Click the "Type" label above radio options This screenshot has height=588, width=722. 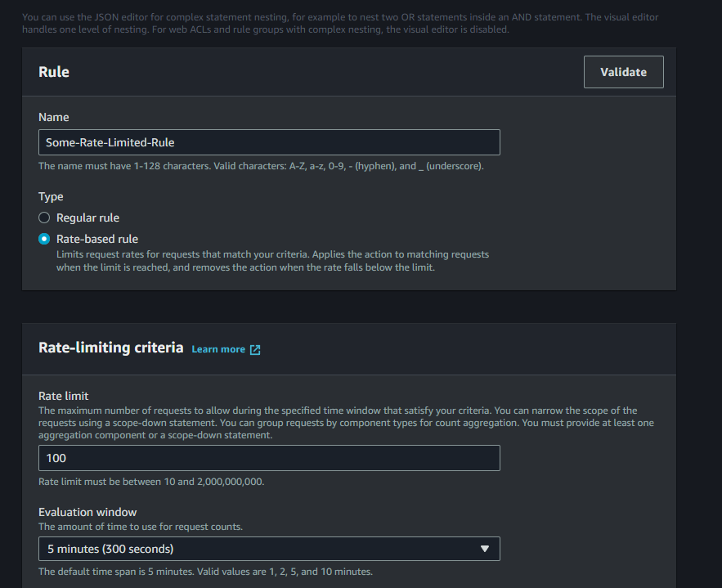click(51, 196)
